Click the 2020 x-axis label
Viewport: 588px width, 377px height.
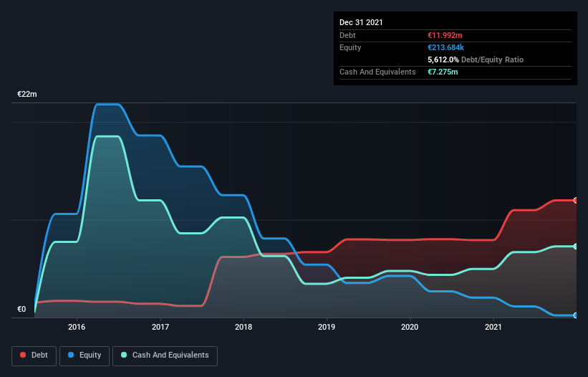(x=410, y=327)
